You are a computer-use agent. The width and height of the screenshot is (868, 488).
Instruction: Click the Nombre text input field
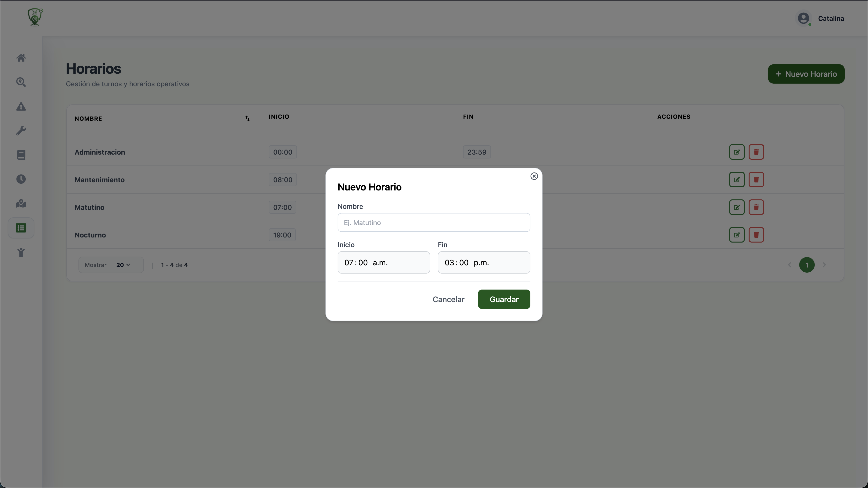coord(433,222)
